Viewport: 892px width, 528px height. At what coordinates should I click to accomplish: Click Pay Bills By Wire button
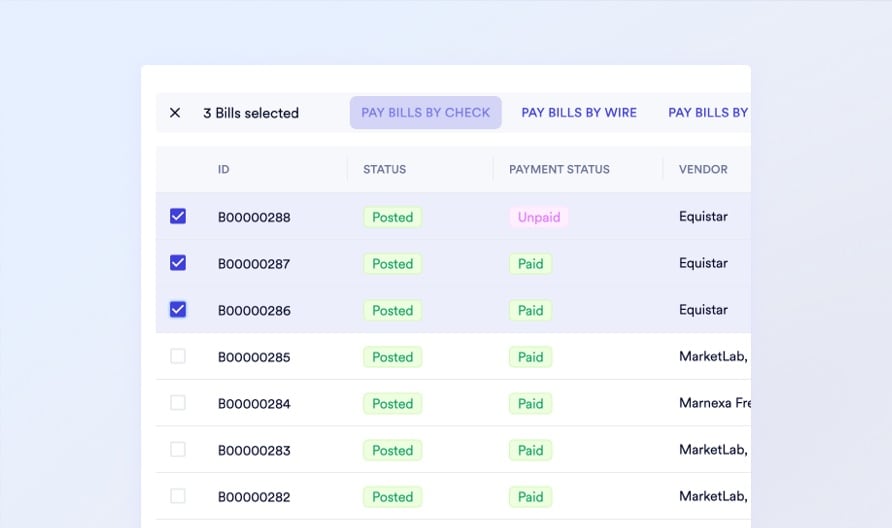[x=579, y=113]
